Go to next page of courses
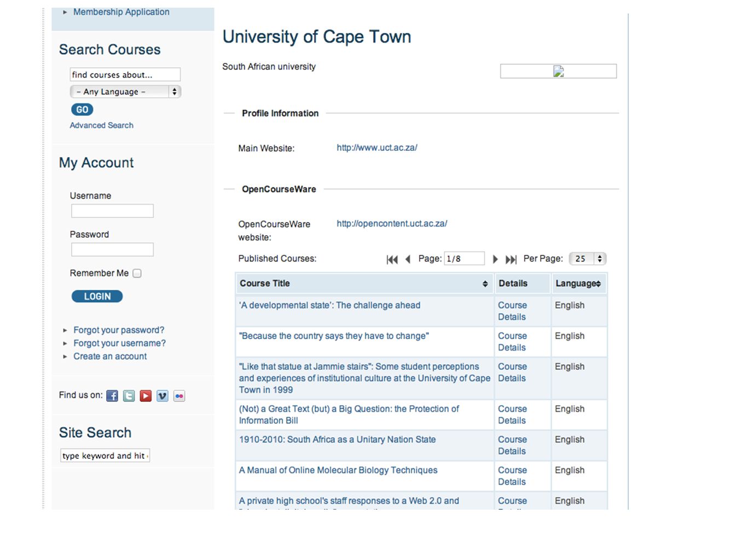The image size is (747, 560). [495, 259]
